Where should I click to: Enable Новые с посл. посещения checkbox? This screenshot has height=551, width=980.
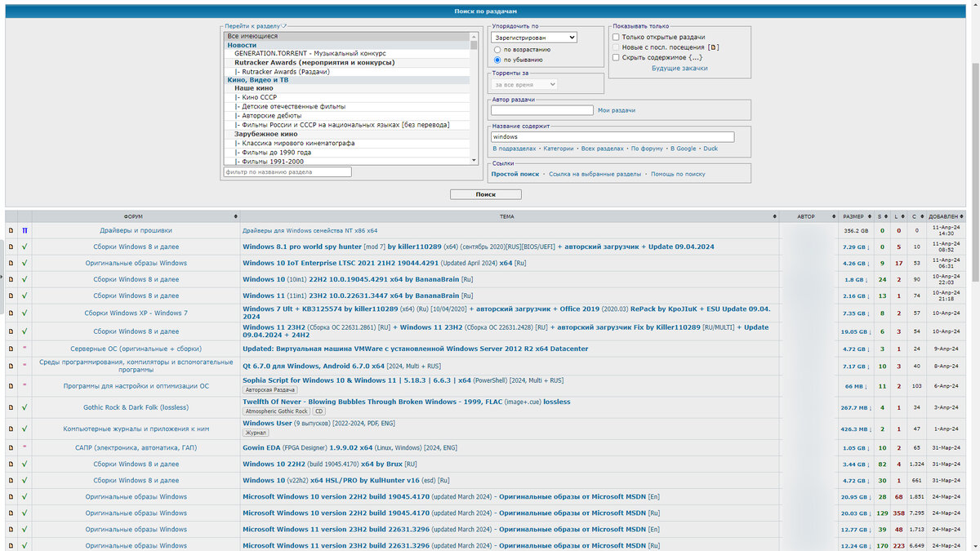click(617, 47)
